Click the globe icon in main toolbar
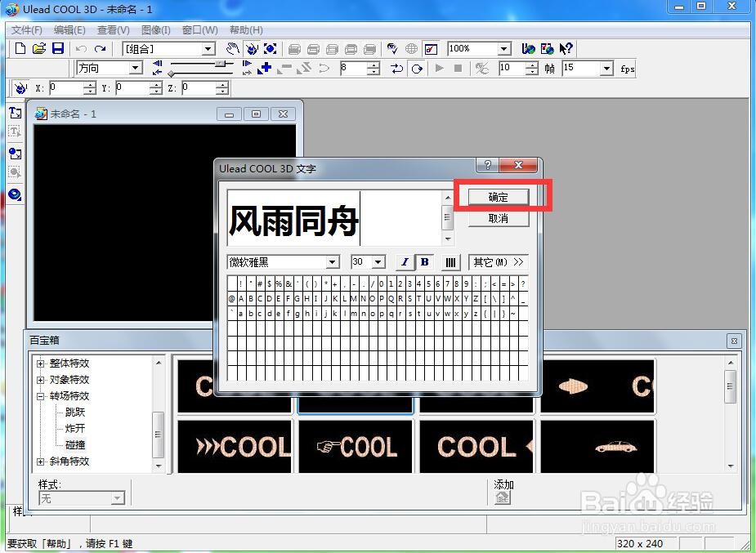756x553 pixels. [411, 49]
